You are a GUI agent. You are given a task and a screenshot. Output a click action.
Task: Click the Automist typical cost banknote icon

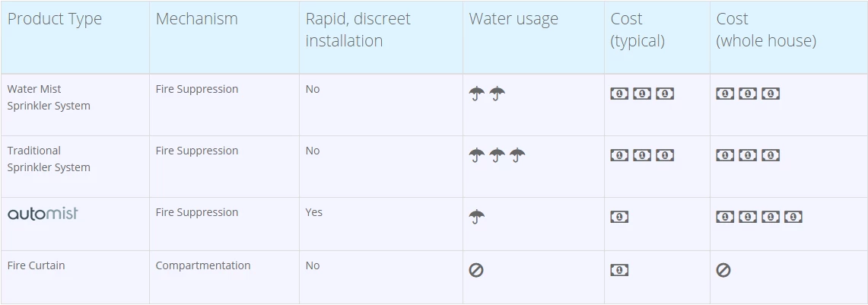coord(619,217)
